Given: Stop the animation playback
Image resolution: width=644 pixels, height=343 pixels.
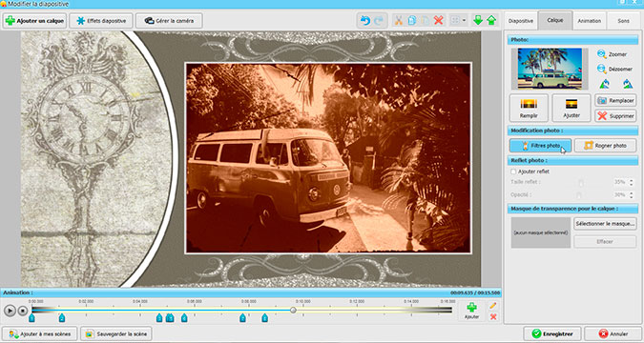Looking at the screenshot, I should pyautogui.click(x=23, y=311).
